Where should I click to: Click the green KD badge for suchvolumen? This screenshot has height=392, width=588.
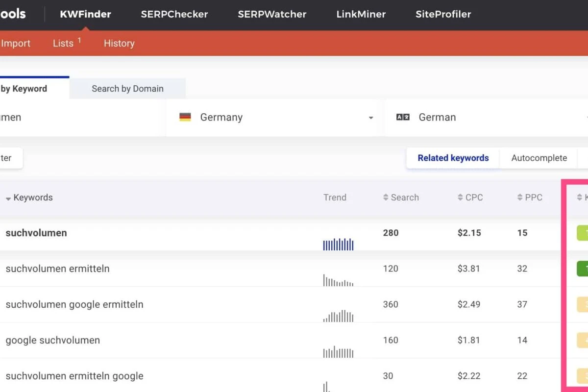click(x=583, y=233)
